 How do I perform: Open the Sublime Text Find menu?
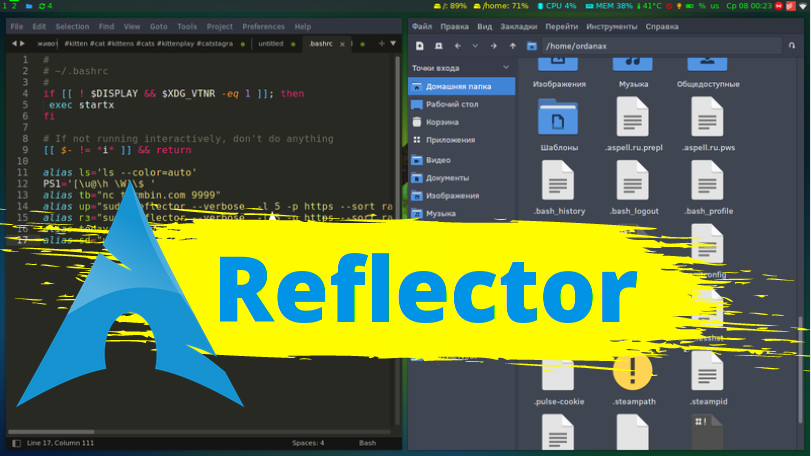[x=106, y=26]
